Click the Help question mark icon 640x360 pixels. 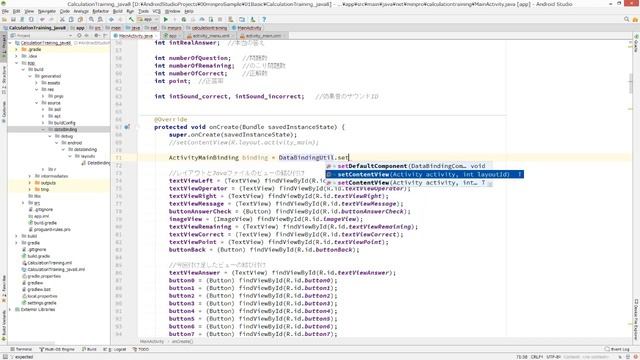[x=264, y=19]
